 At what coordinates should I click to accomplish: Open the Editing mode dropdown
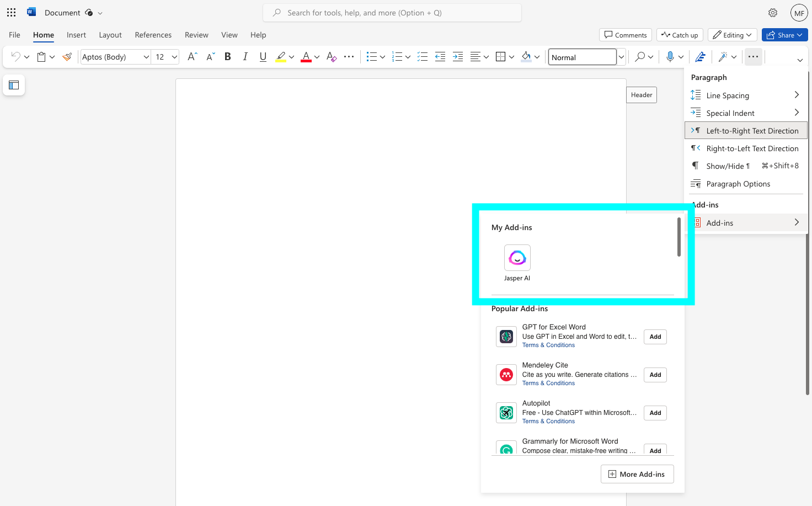click(732, 35)
